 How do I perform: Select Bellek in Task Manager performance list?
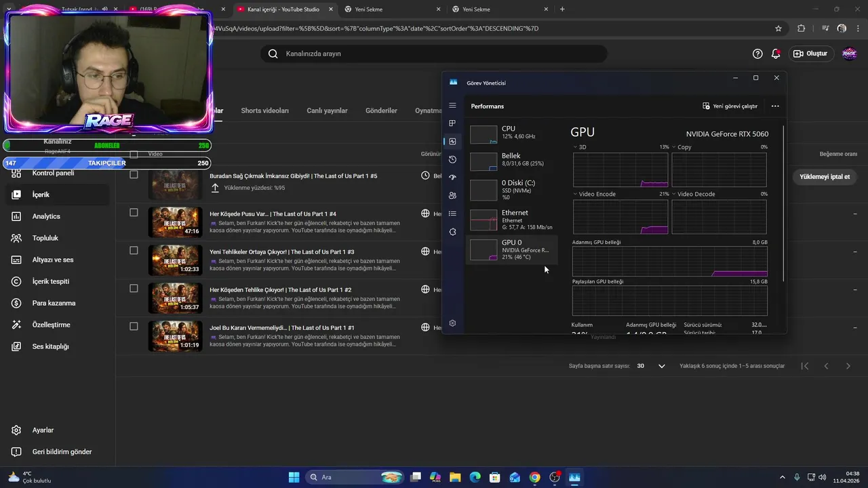coord(512,160)
